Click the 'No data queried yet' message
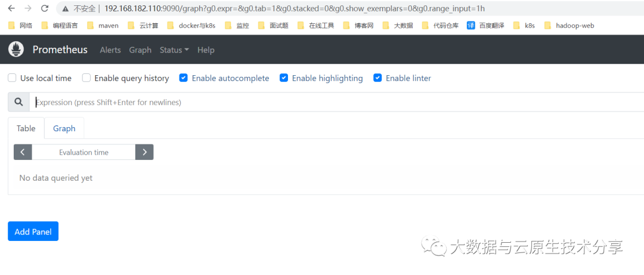This screenshot has width=644, height=275. tap(56, 178)
